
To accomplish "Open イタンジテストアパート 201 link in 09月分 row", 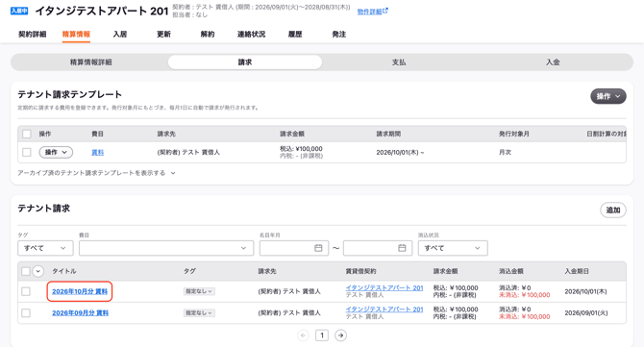I will (384, 310).
